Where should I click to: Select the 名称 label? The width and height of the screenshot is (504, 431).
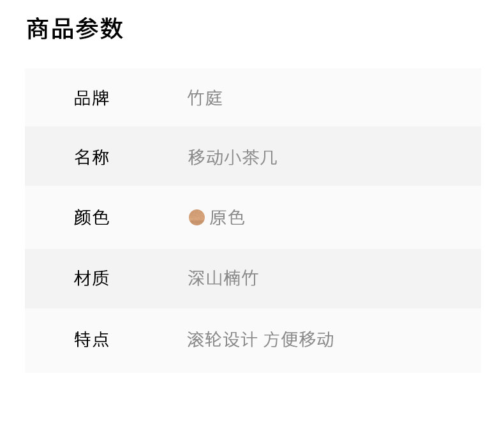pos(92,157)
